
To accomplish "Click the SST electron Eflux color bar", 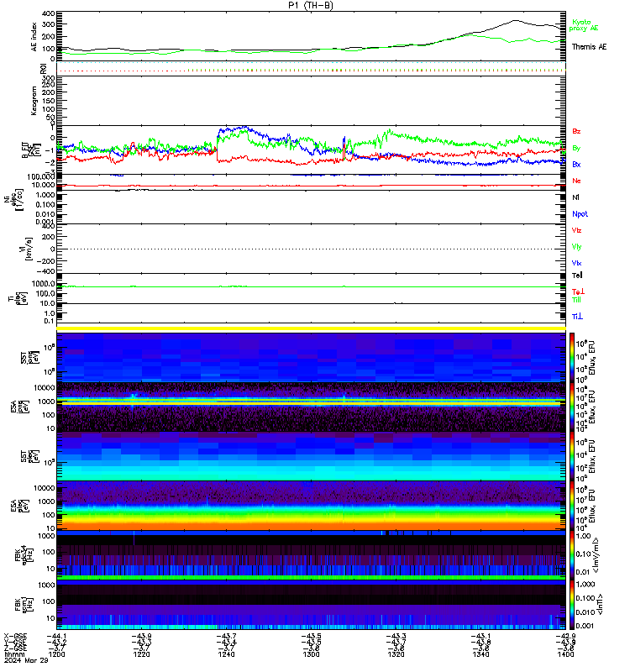I will coord(572,456).
